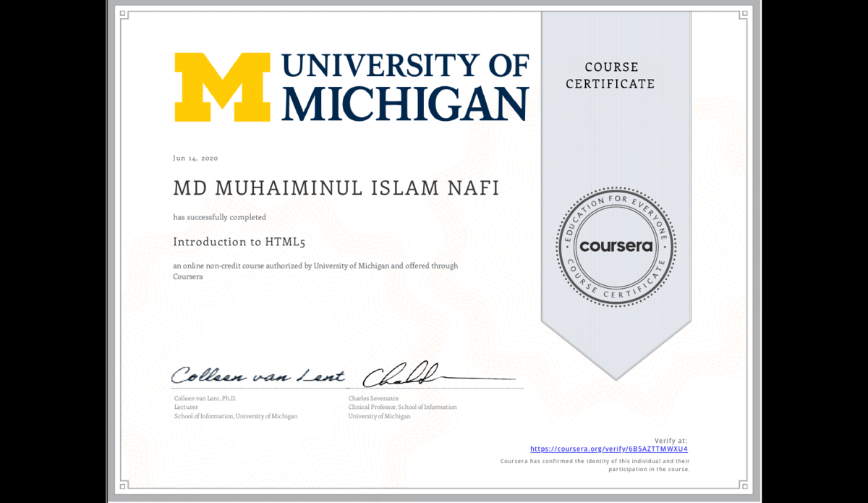Click the printed name 'Charles Severance'
This screenshot has height=503, width=868.
click(x=373, y=399)
